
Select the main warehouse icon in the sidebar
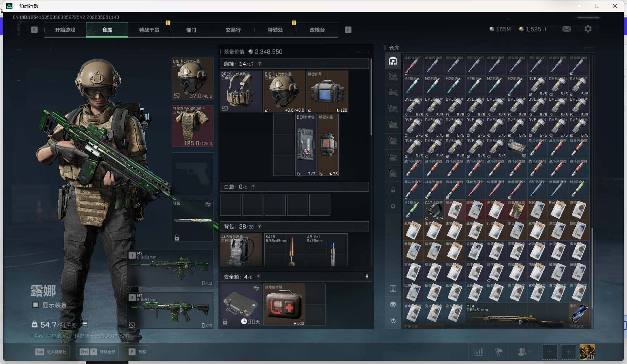[393, 61]
